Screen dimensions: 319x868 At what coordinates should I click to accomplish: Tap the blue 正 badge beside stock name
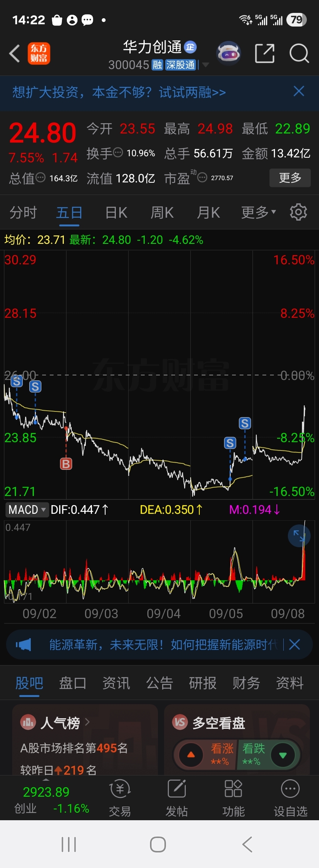190,47
